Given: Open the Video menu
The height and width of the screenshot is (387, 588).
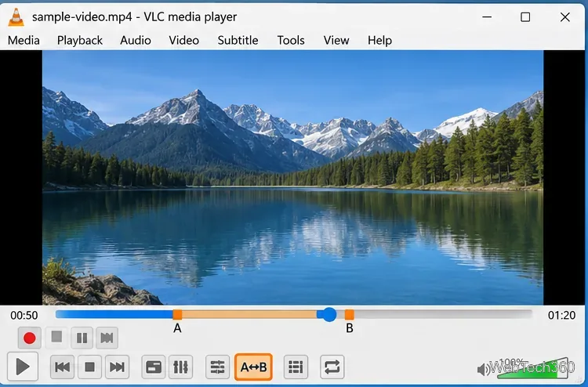Looking at the screenshot, I should [x=183, y=40].
